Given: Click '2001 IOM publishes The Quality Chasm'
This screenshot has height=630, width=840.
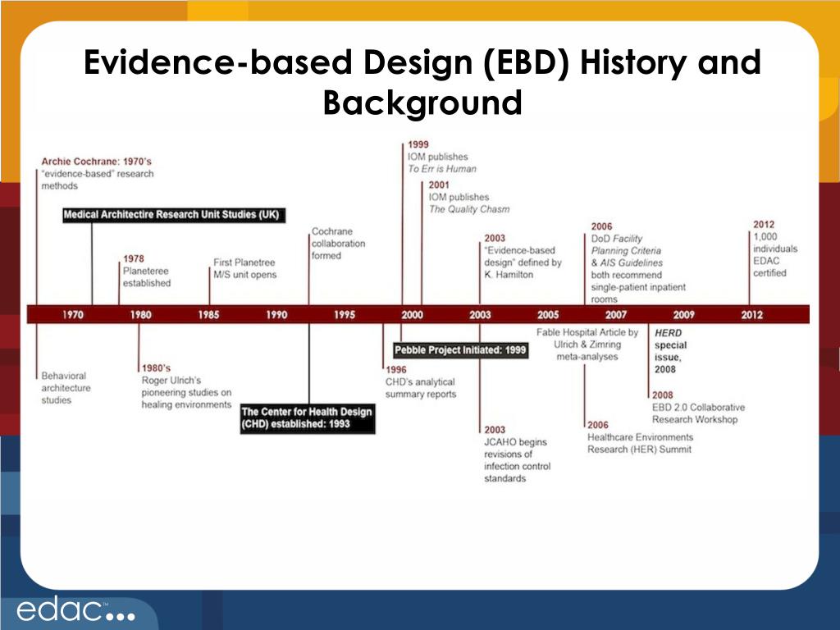Looking at the screenshot, I should (x=468, y=197).
